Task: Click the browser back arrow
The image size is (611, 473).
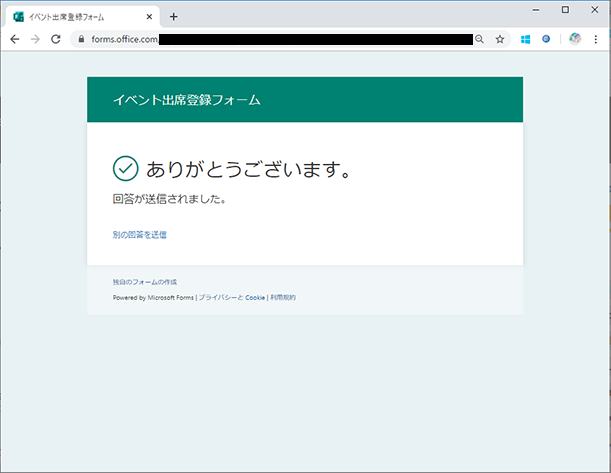Action: pos(15,39)
